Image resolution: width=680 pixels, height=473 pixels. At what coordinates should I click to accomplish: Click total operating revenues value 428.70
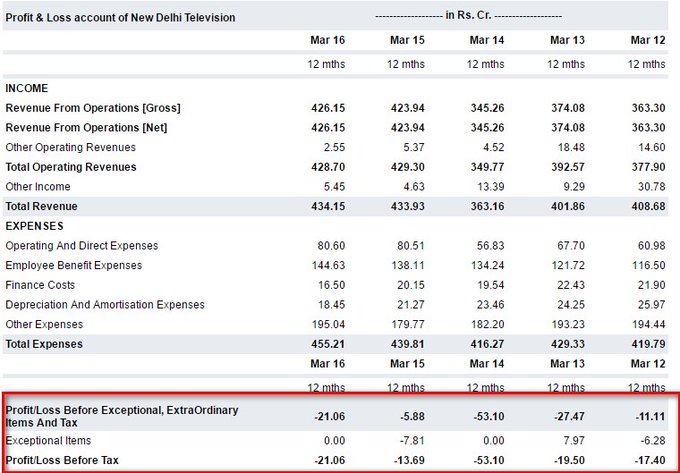[328, 167]
